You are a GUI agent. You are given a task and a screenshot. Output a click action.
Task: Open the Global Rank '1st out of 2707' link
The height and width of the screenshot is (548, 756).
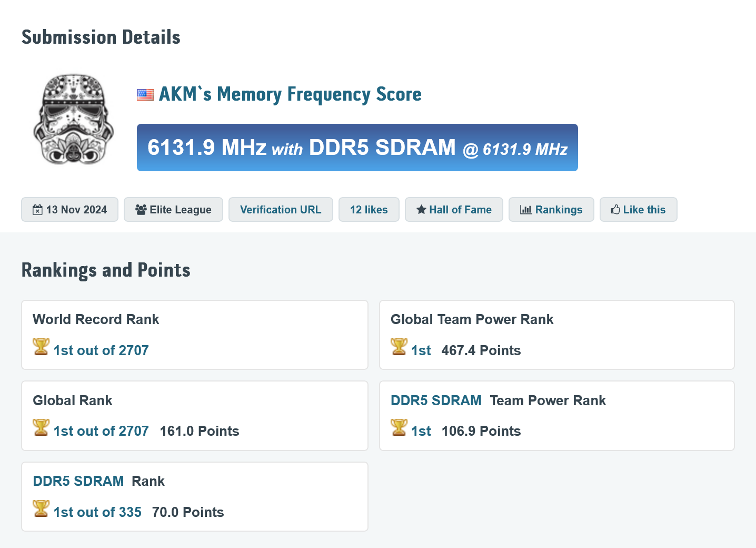click(101, 431)
